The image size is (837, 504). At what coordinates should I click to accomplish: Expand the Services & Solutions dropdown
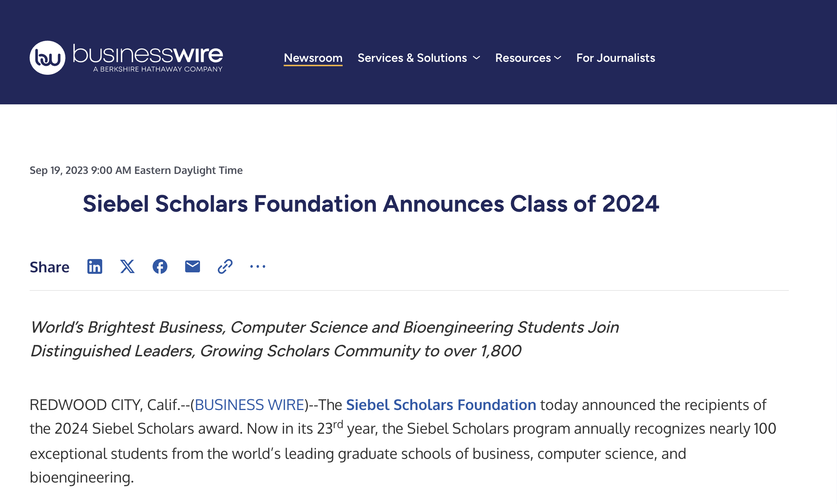pyautogui.click(x=411, y=58)
